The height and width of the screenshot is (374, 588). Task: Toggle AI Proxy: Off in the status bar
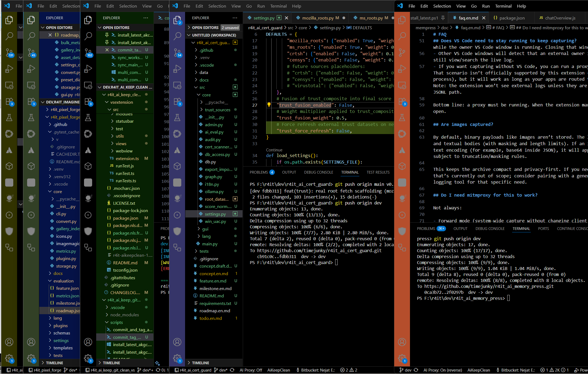[251, 370]
